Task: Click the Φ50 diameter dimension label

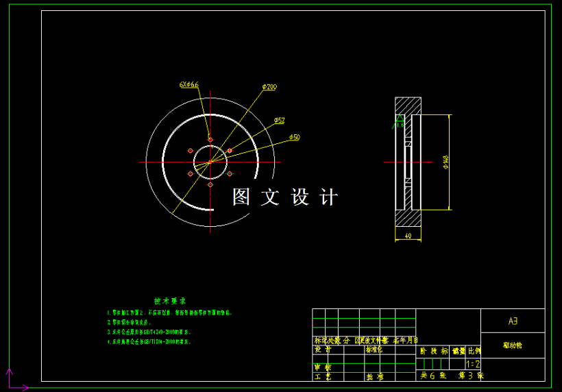Action: pos(295,137)
